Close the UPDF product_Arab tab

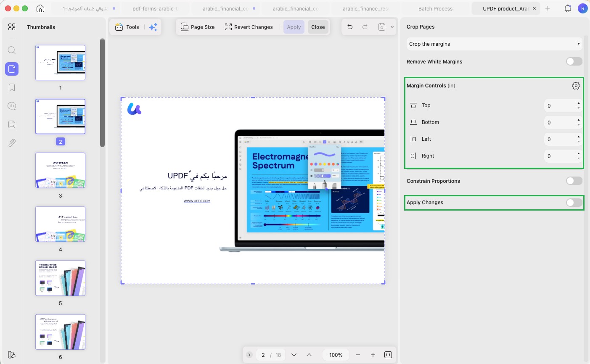pyautogui.click(x=534, y=8)
